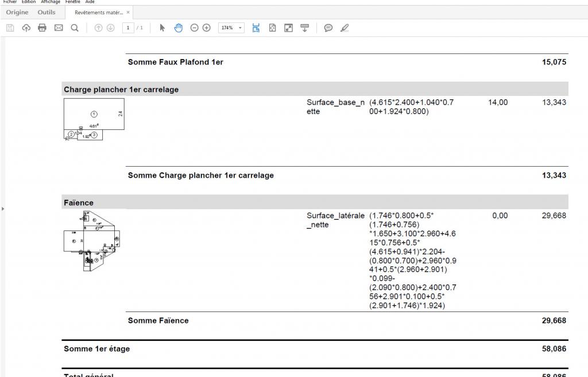Click the upload to cloud icon
This screenshot has width=588, height=377.
click(x=26, y=28)
